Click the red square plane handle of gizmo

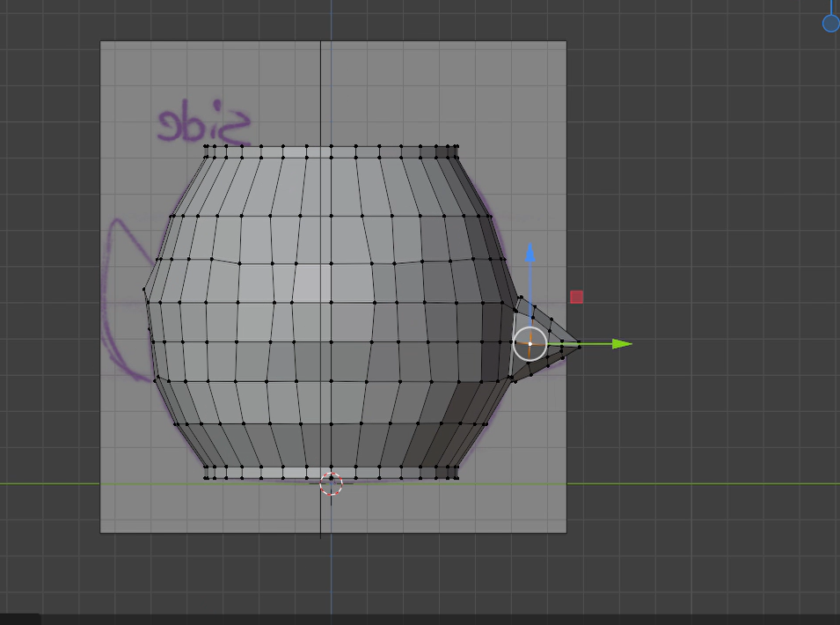(576, 297)
